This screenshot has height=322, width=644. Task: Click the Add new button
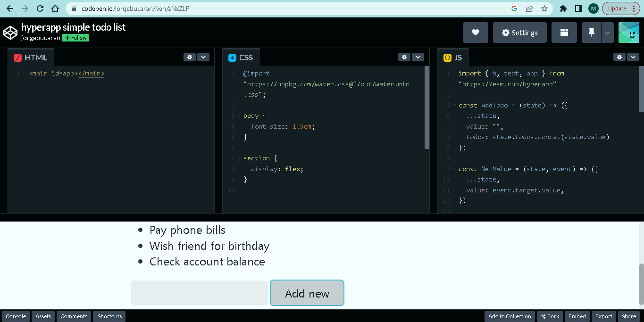[307, 293]
